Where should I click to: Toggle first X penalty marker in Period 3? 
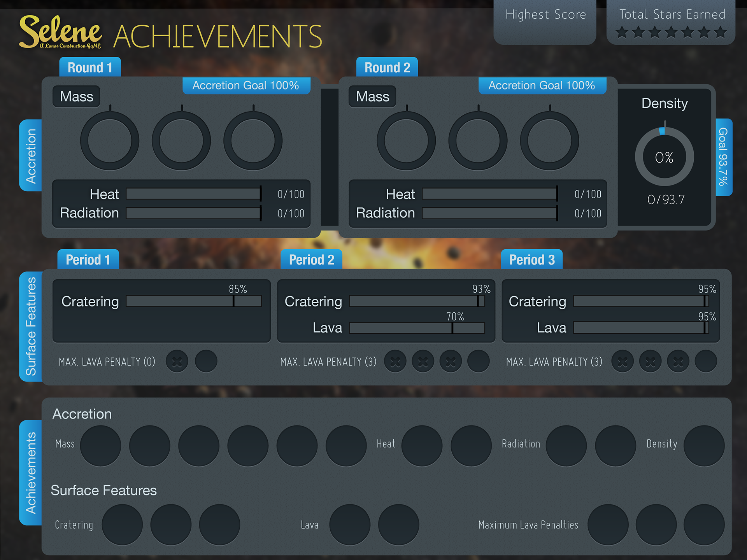(622, 361)
